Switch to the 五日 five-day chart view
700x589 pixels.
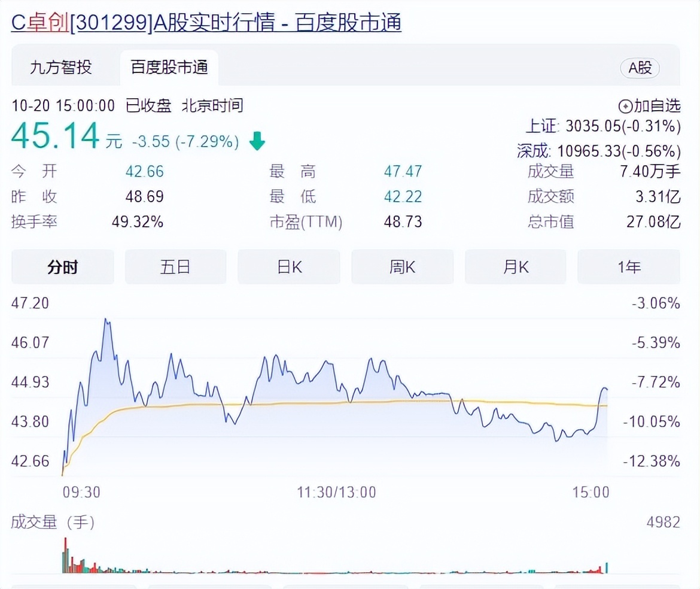(x=175, y=267)
